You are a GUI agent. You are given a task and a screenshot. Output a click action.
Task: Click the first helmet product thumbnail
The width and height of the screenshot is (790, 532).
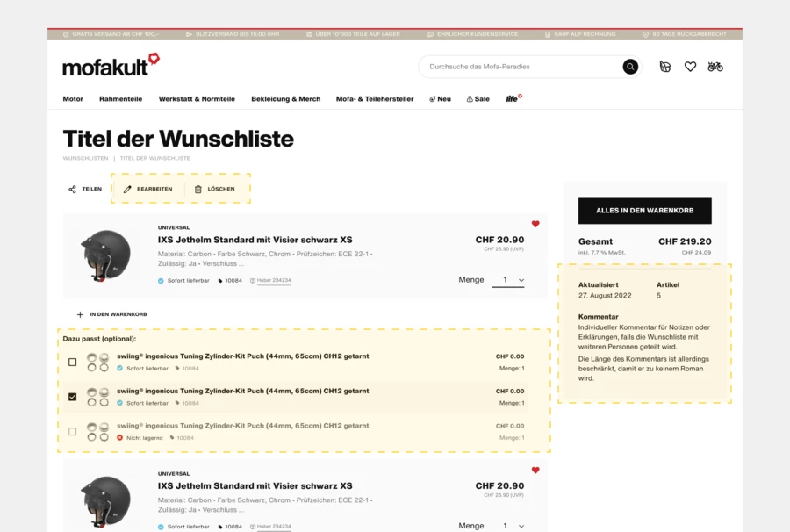(105, 255)
